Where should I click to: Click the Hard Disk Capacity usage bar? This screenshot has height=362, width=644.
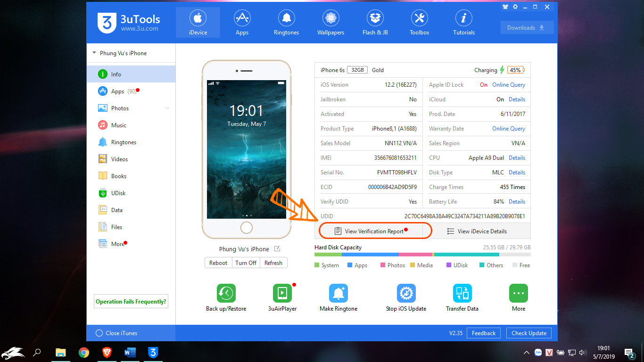[x=422, y=255]
